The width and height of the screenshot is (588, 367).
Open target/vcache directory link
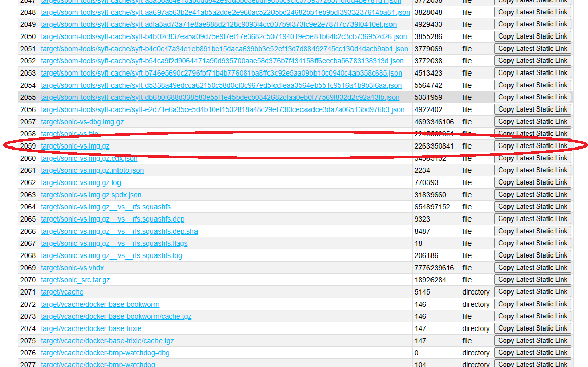pos(62,292)
